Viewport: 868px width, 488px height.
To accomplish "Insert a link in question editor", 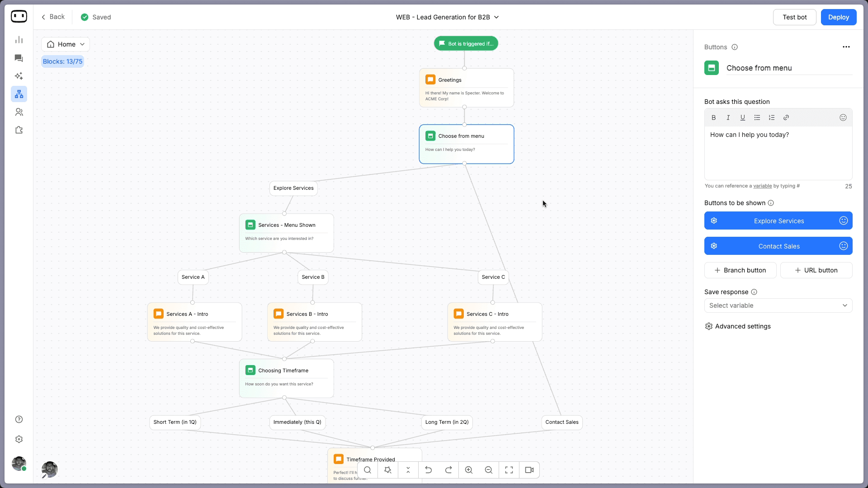I will (786, 117).
